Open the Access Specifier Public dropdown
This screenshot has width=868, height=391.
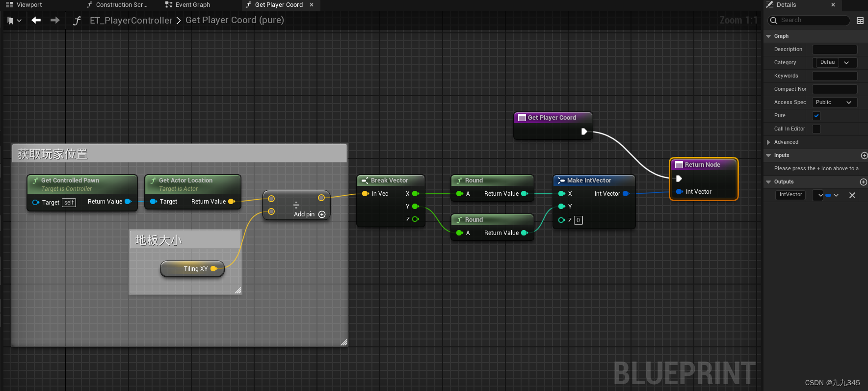coord(835,103)
